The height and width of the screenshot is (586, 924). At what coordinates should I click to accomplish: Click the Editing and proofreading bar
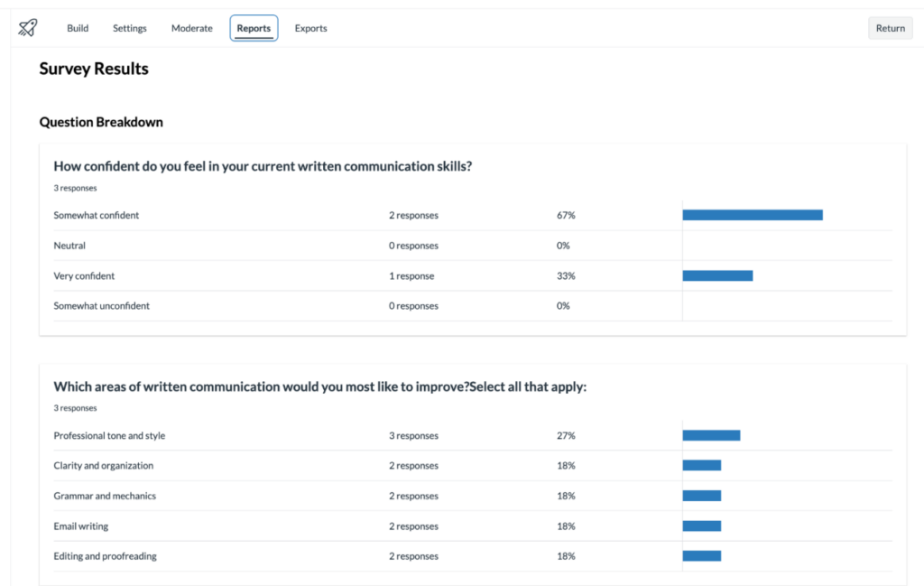coord(701,556)
